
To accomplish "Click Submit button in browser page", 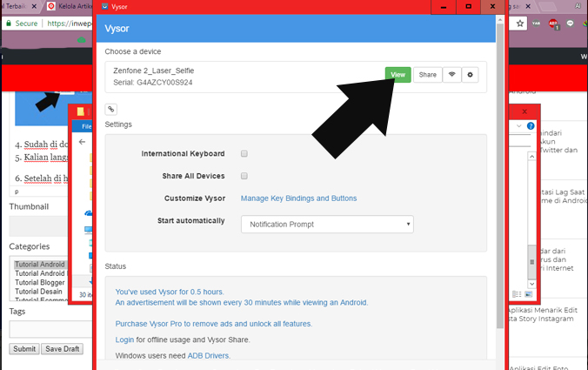I will click(24, 349).
